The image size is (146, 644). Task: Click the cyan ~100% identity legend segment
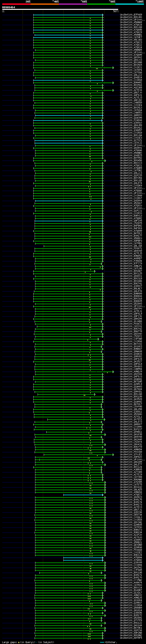[130, 4]
